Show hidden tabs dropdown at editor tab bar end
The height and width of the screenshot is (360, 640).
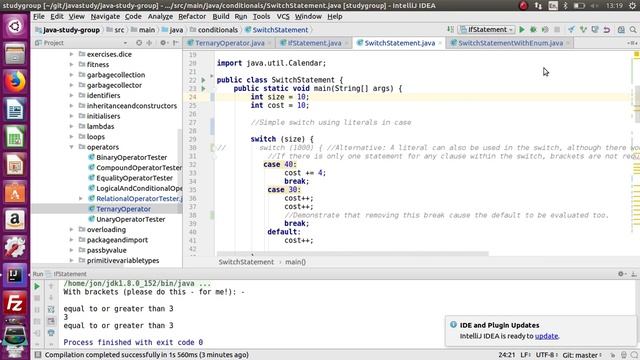[x=631, y=43]
